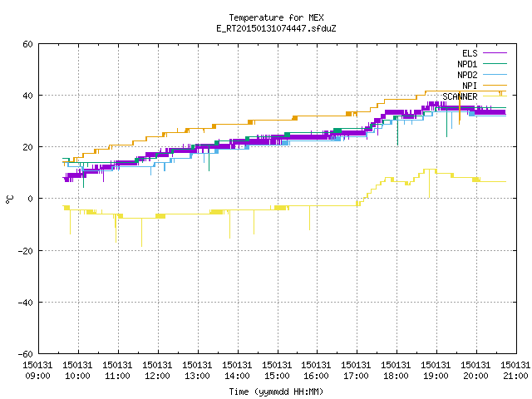Image resolution: width=532 pixels, height=399 pixels.
Task: Click the x-axis label 150131 13:00
Action: click(x=197, y=371)
